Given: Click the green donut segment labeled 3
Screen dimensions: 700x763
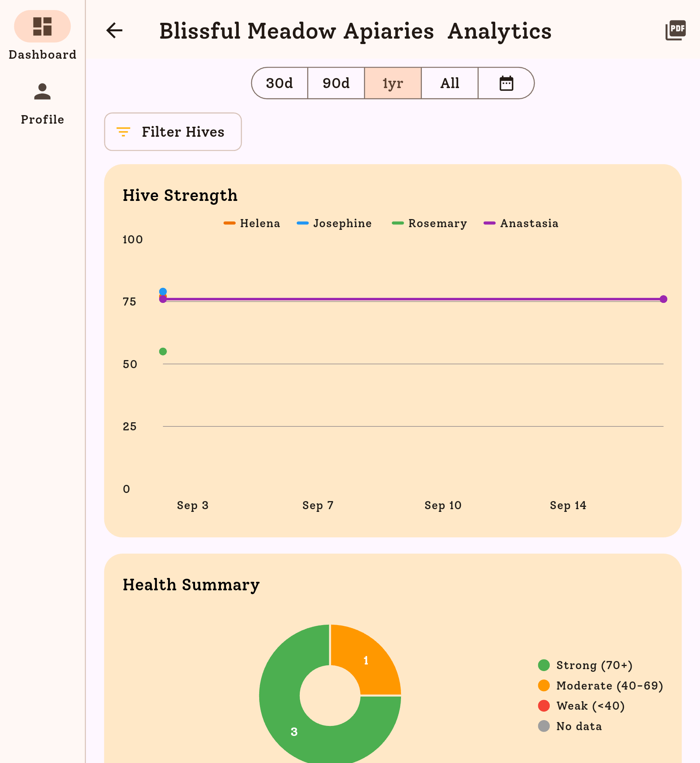Looking at the screenshot, I should [x=294, y=731].
